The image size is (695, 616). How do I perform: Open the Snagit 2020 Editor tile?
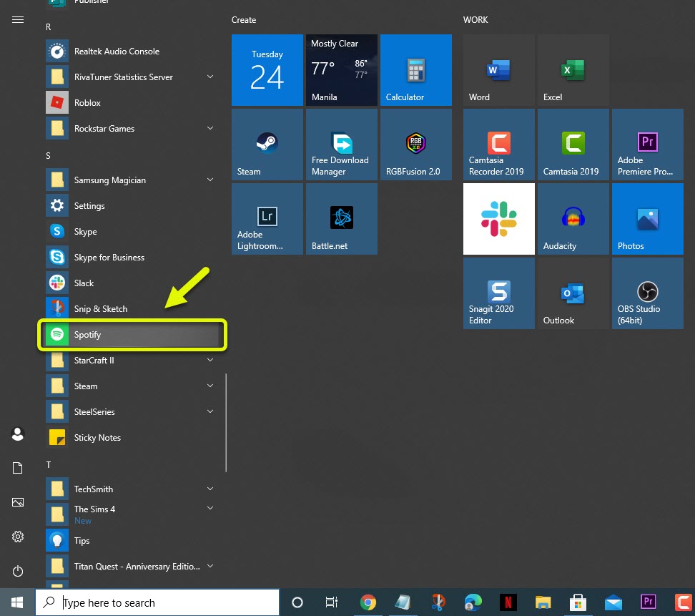click(498, 293)
